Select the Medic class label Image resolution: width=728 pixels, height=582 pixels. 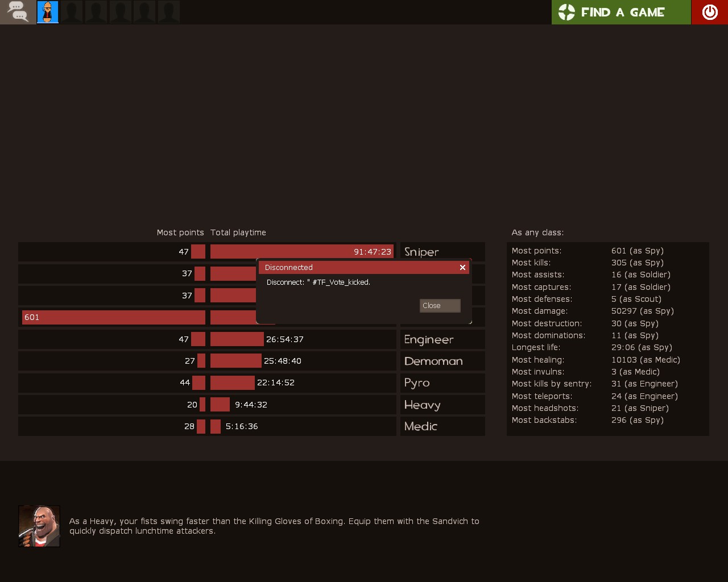[421, 426]
